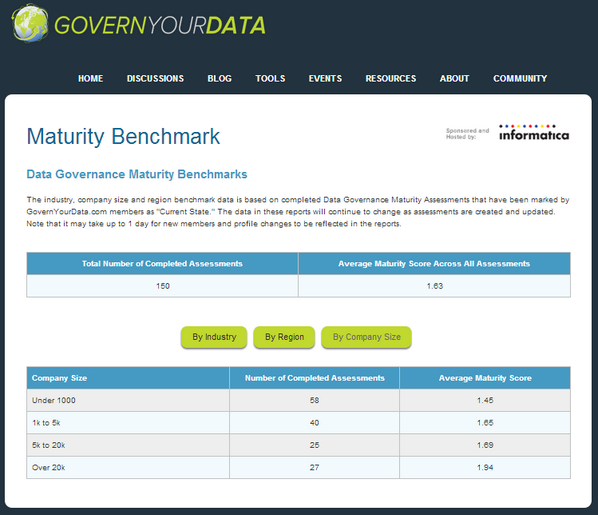Select the 5k to 20k row label
Screen dimensions: 598x515
coord(48,445)
